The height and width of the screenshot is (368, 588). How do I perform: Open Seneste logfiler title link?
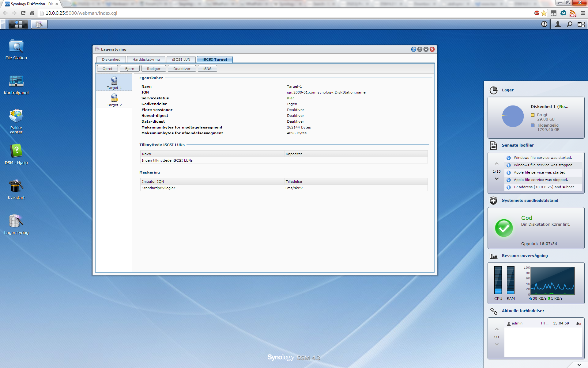tap(518, 145)
